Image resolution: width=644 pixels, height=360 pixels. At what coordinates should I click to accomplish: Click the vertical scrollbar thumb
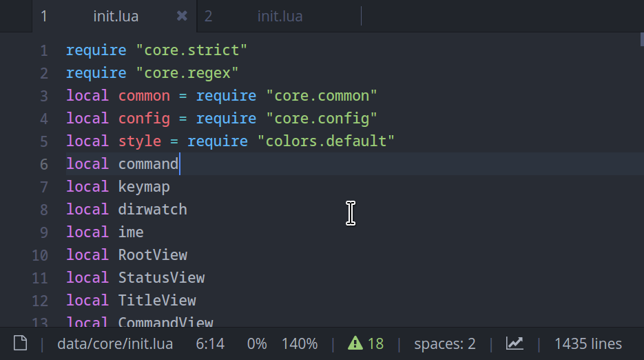[x=642, y=39]
